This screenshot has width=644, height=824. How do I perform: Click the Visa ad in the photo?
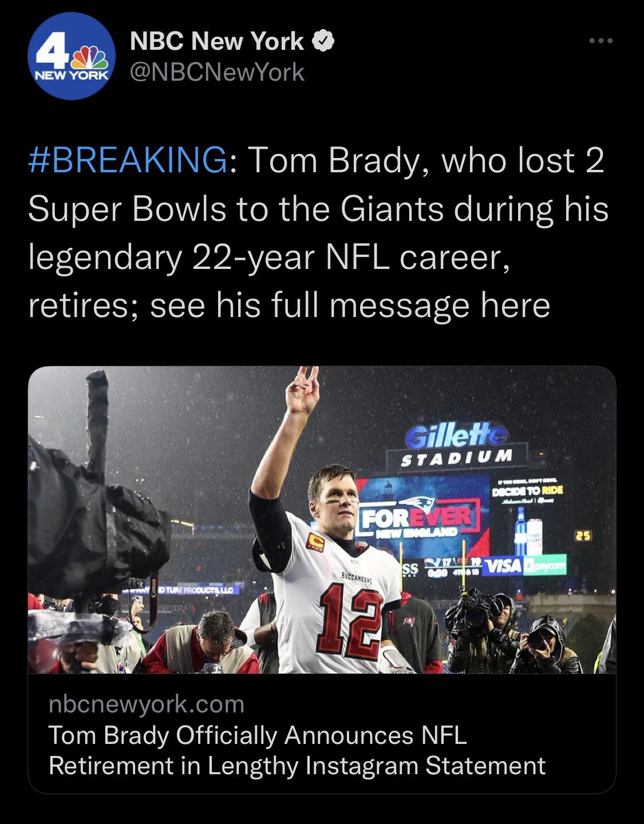point(504,565)
